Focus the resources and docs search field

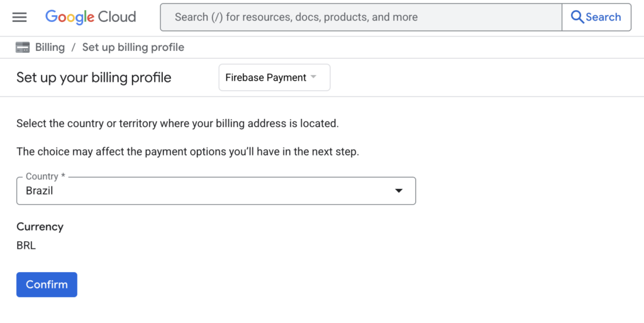point(360,17)
